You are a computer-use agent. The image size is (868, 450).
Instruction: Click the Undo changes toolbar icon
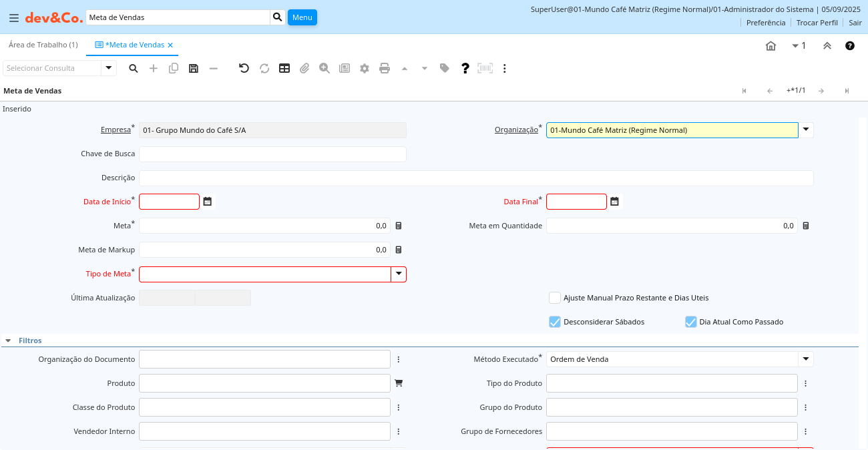coord(244,68)
